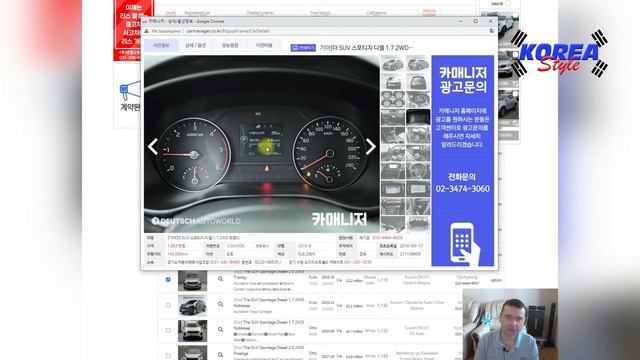The image size is (640, 360).
Task: Switch to the 상세/옵션 tab
Action: pyautogui.click(x=196, y=45)
